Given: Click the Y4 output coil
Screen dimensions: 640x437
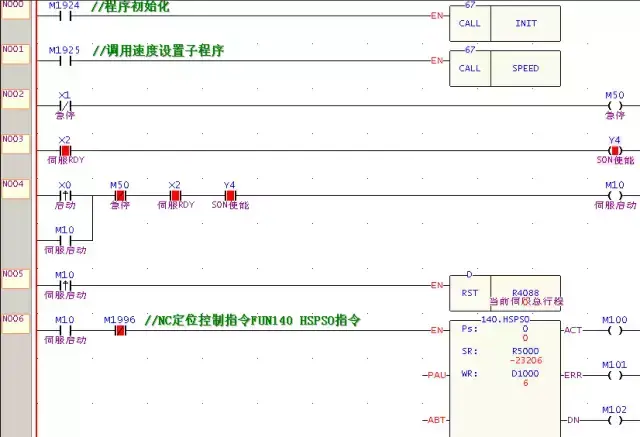Looking at the screenshot, I should coord(615,151).
